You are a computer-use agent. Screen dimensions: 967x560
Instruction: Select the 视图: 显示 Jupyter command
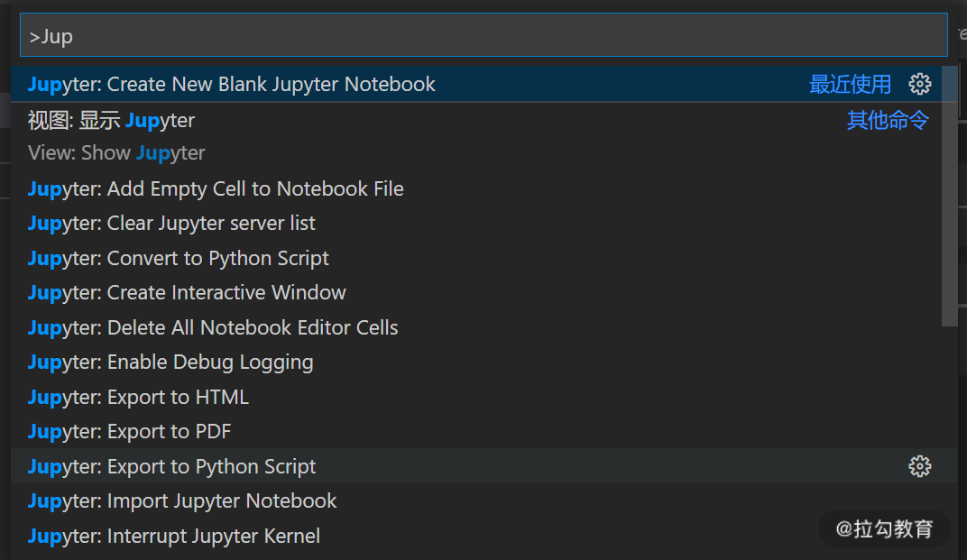point(476,136)
